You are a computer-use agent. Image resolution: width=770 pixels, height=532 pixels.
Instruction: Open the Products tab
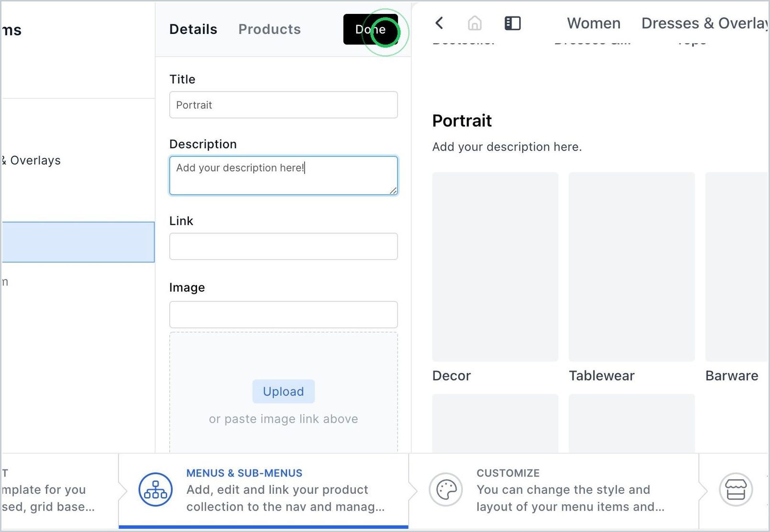pos(270,29)
